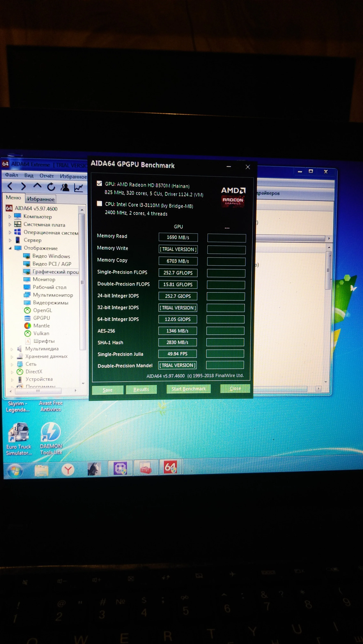Click the tree panel vertical scrollbar
This screenshot has width=363, height=644.
(82, 283)
